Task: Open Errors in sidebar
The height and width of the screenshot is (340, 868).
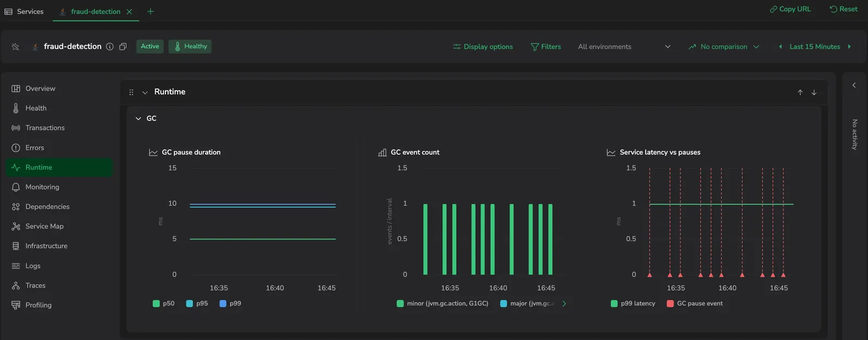Action: [x=60, y=148]
